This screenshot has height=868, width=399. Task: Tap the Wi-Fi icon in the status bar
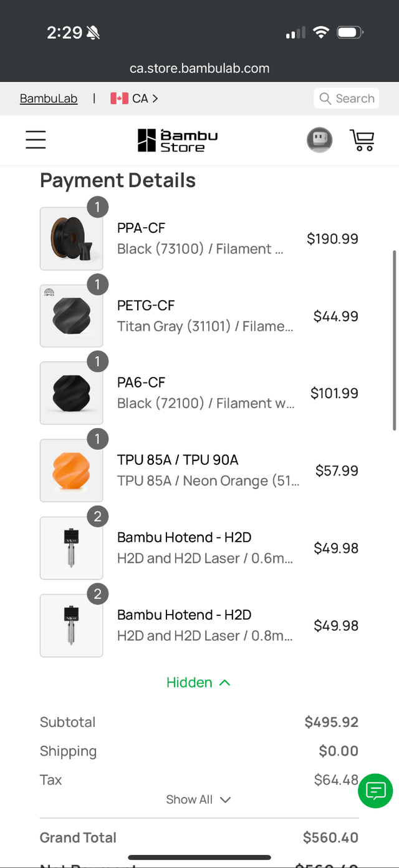pyautogui.click(x=321, y=32)
